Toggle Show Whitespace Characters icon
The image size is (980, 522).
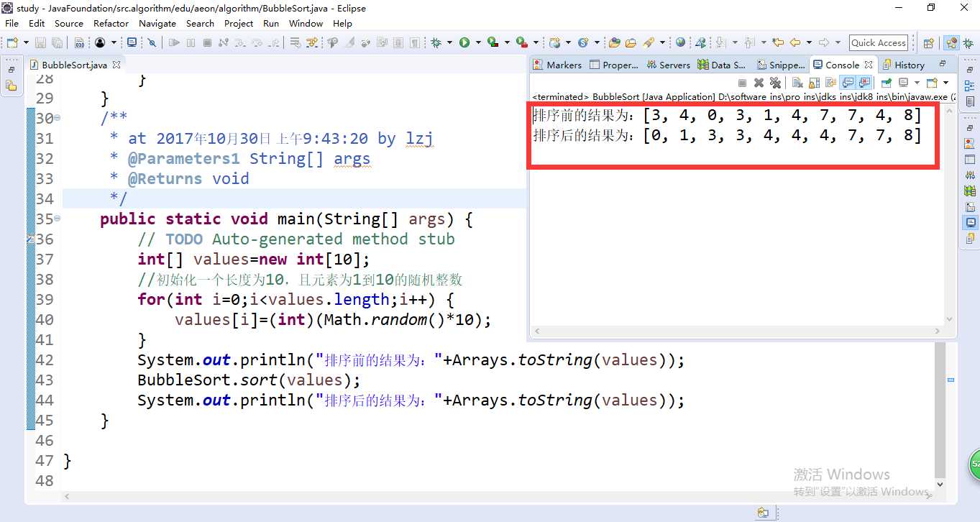click(x=415, y=43)
